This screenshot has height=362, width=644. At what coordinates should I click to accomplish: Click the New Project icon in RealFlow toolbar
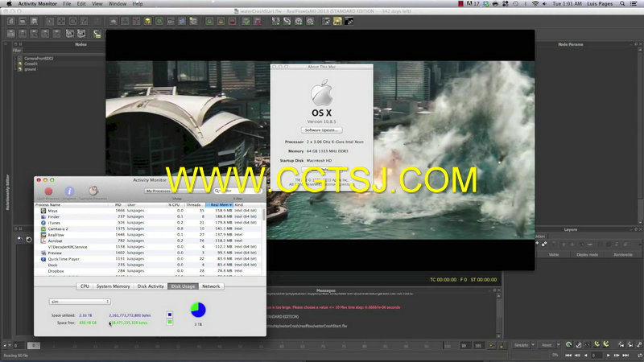[x=11, y=21]
